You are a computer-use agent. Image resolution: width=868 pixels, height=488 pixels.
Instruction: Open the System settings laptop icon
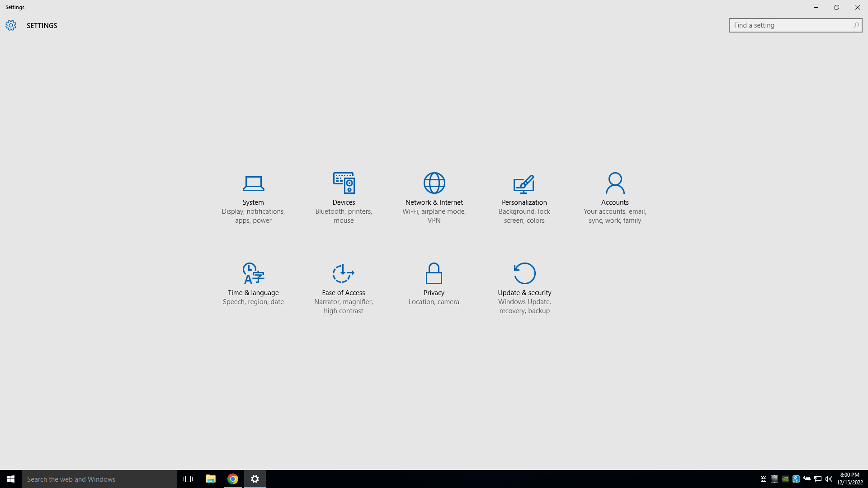point(253,183)
